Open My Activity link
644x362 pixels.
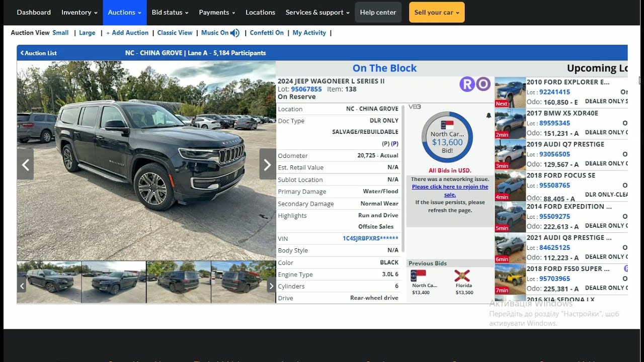coord(309,33)
